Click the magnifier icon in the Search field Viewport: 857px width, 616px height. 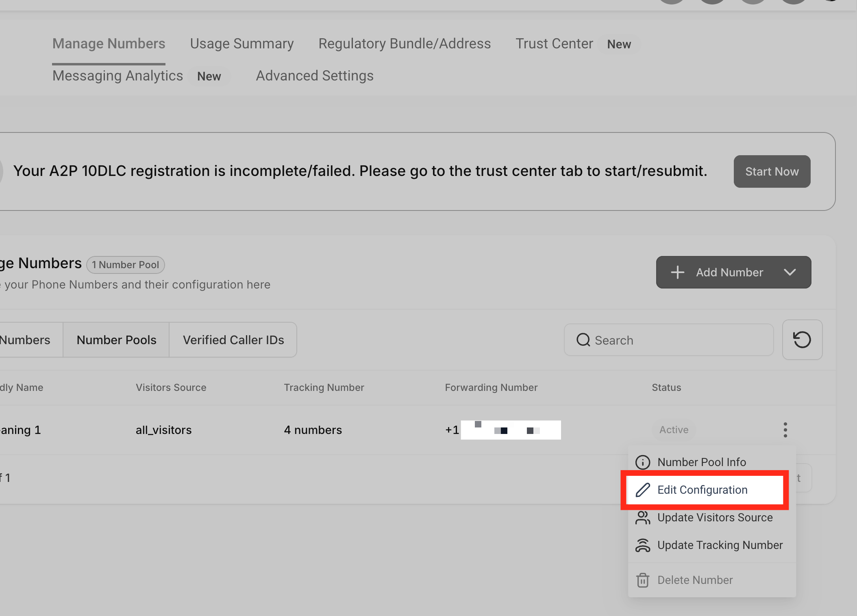pos(583,340)
